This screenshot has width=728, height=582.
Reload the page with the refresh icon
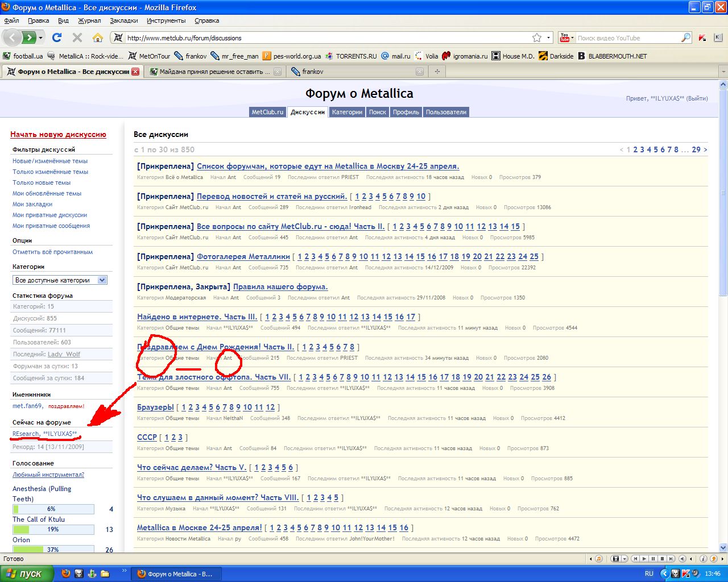coord(57,38)
